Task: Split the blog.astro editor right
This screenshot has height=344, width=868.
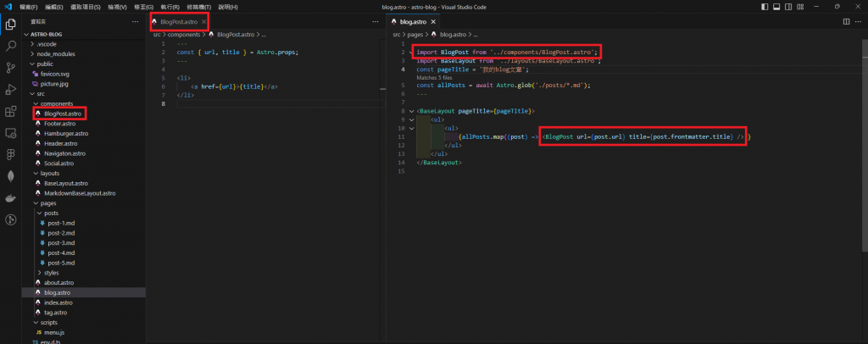Action: pos(846,21)
